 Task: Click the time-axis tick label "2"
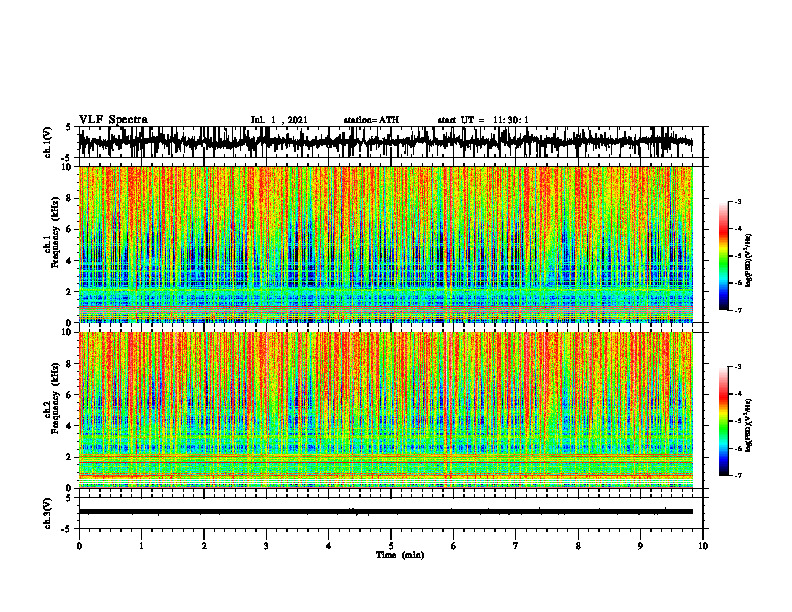[204, 546]
